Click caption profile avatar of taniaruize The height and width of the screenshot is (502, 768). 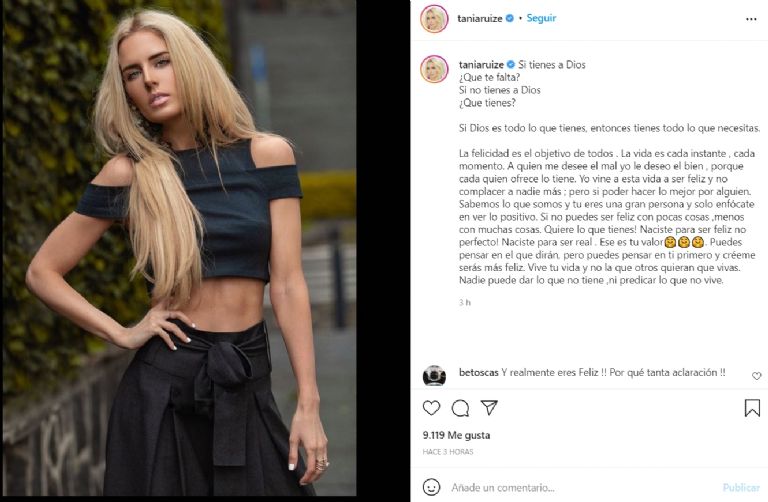434,69
